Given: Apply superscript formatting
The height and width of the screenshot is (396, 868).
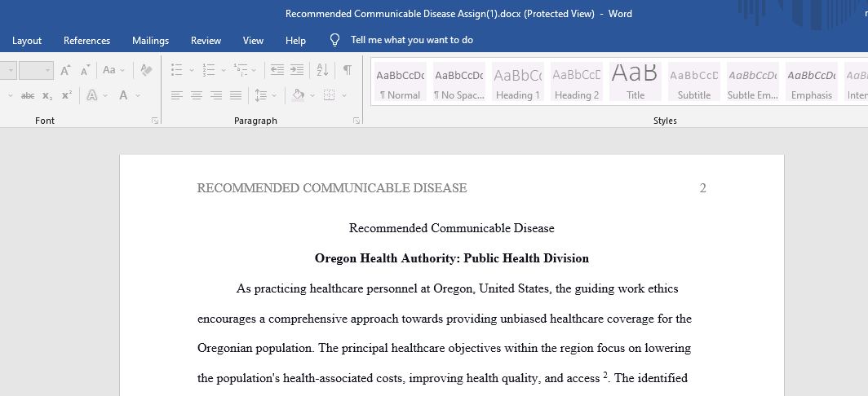Looking at the screenshot, I should click(x=67, y=95).
